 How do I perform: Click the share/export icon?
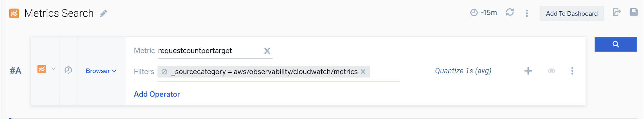point(616,12)
